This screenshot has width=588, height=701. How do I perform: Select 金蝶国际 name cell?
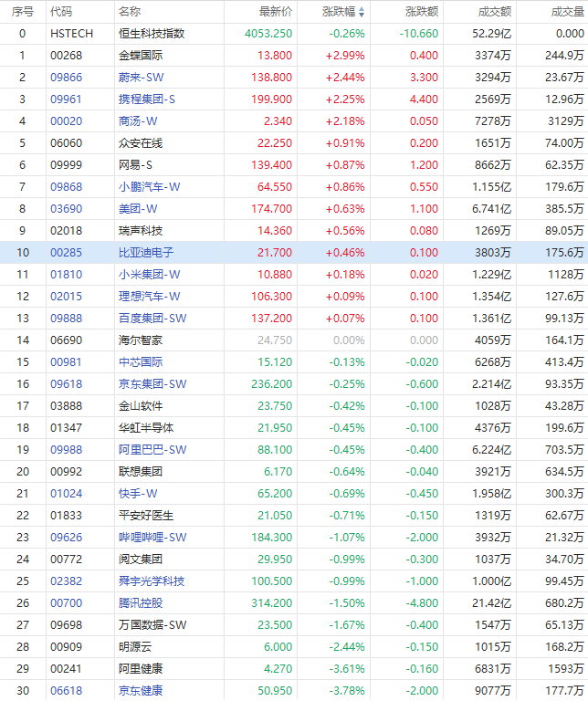(x=141, y=56)
